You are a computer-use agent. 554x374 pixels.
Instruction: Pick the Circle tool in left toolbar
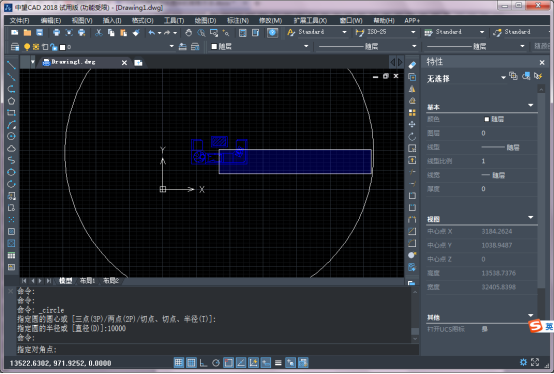pyautogui.click(x=11, y=136)
